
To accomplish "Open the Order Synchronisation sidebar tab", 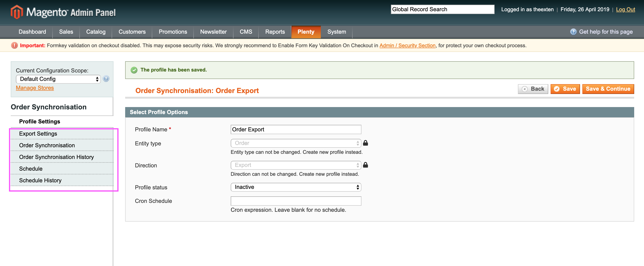I will pyautogui.click(x=62, y=145).
